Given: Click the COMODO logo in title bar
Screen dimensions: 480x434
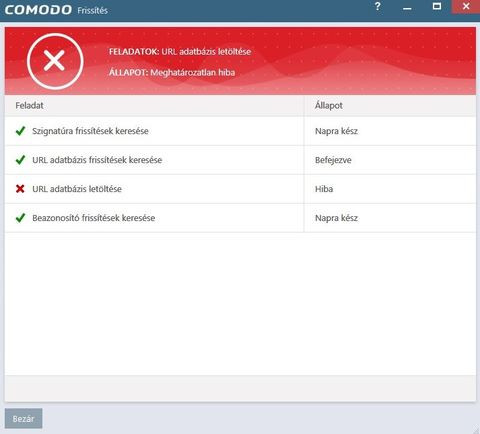Looking at the screenshot, I should click(x=38, y=10).
